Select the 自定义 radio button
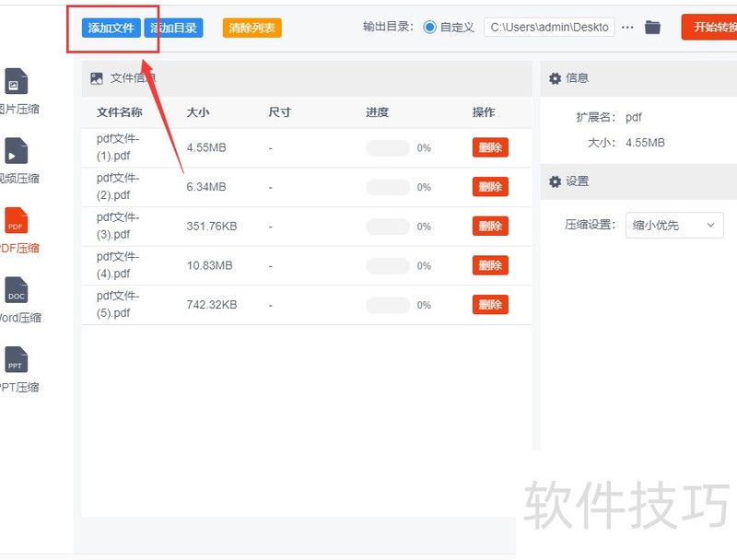The width and height of the screenshot is (737, 560). (x=430, y=28)
